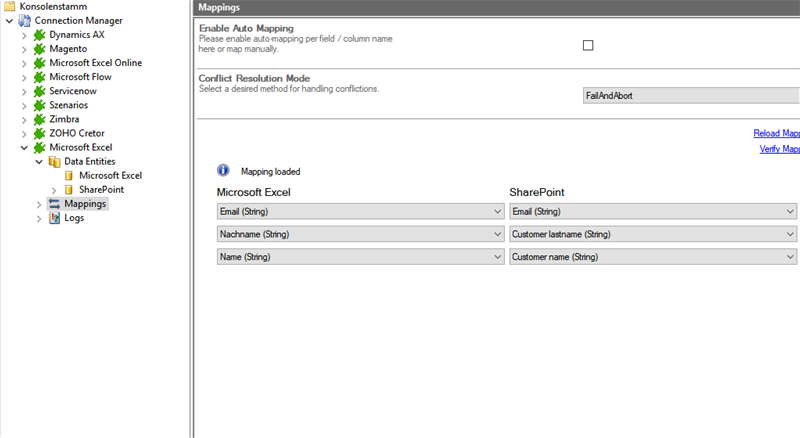Click the Zimbra connection icon
This screenshot has width=800, height=438.
pos(40,119)
